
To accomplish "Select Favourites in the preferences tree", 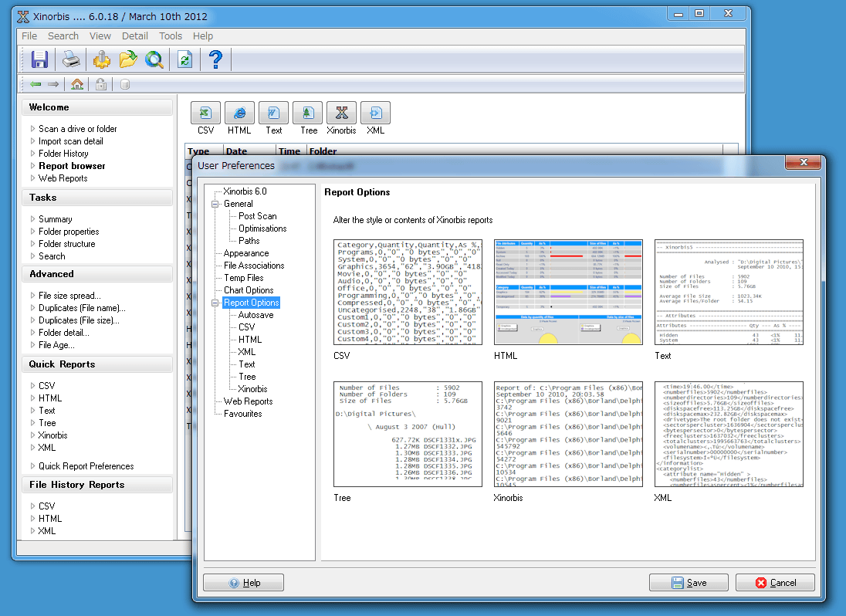I will pos(243,415).
